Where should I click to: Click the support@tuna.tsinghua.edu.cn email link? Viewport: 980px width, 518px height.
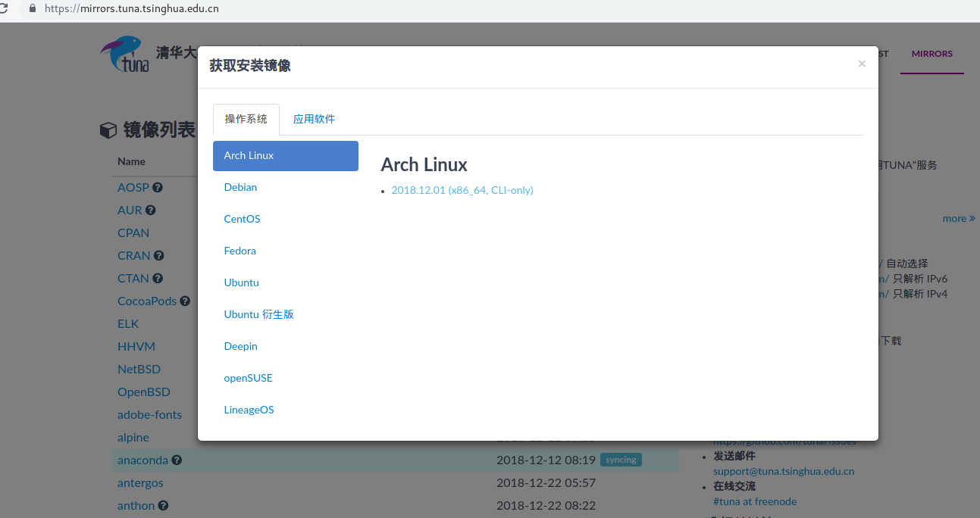tap(784, 471)
